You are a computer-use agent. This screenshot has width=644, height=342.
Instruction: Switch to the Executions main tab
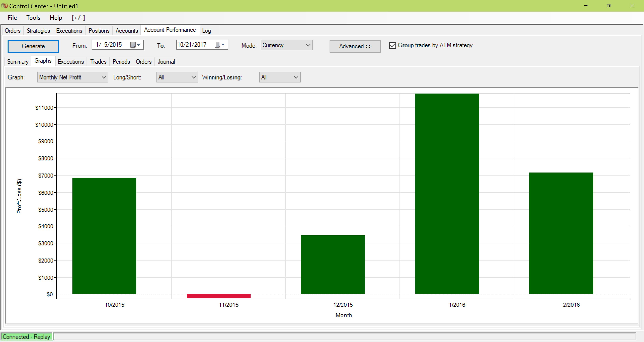click(x=69, y=31)
